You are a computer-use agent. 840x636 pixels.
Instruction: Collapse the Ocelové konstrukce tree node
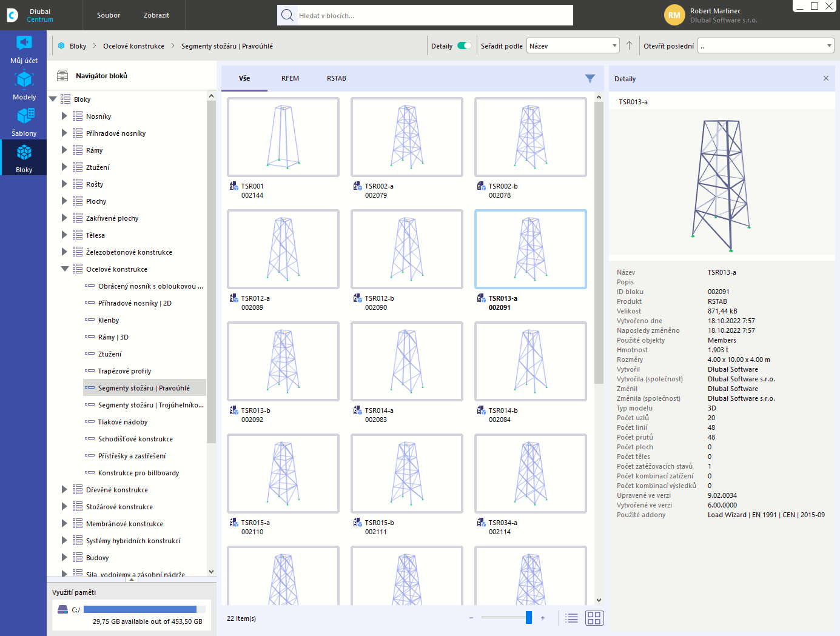coord(64,269)
